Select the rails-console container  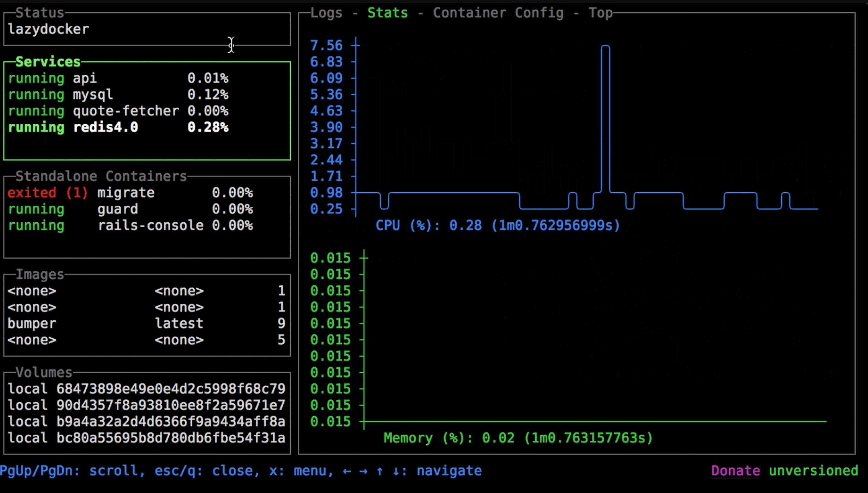click(x=150, y=226)
